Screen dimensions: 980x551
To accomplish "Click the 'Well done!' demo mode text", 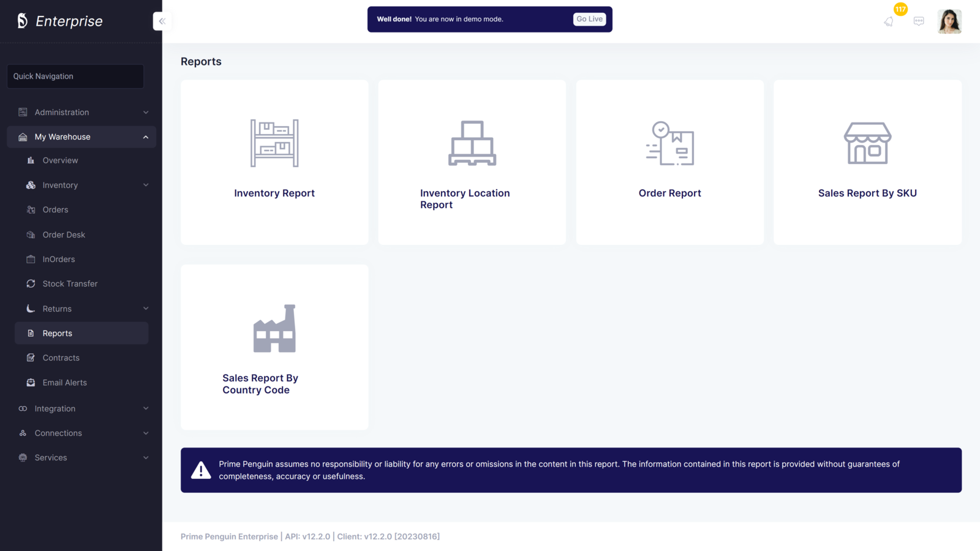I will pos(394,19).
